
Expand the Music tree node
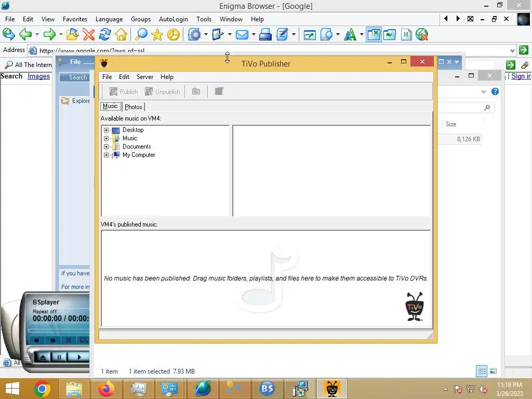(x=106, y=138)
